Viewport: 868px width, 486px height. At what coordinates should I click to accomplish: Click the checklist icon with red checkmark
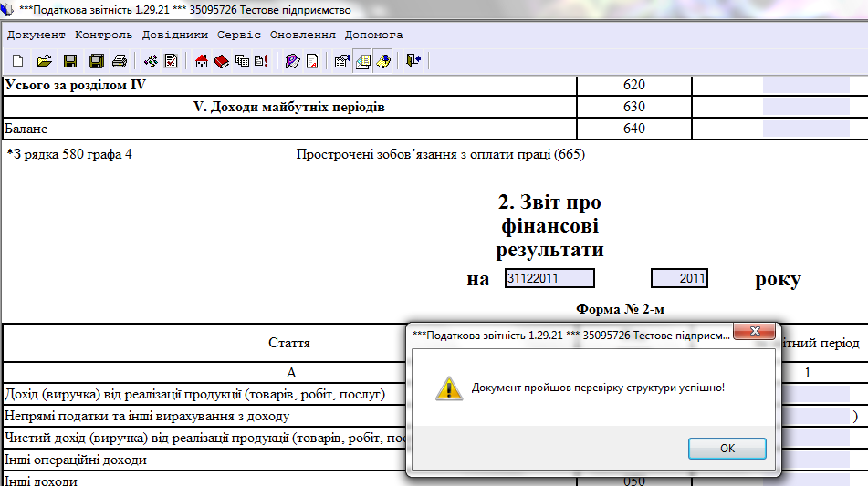[171, 61]
